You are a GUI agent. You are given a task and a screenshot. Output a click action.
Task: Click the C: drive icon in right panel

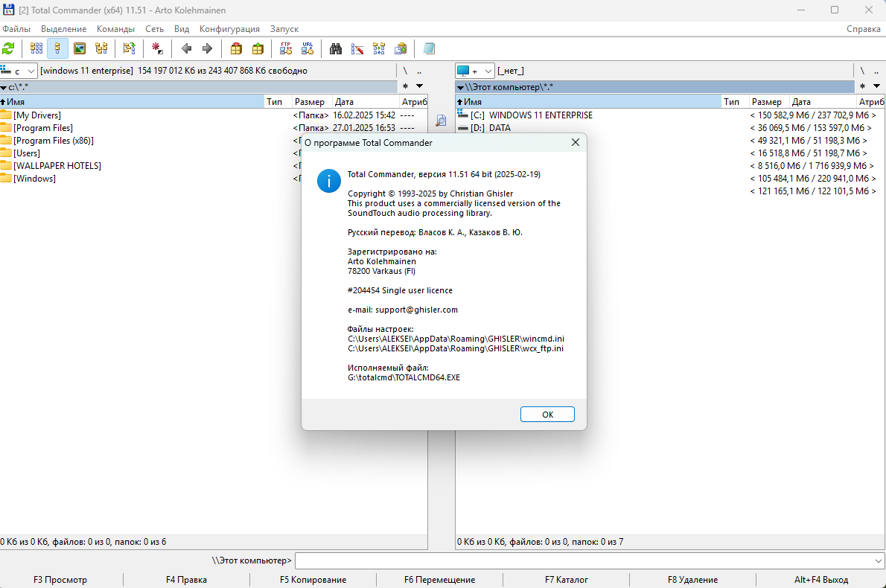[463, 115]
